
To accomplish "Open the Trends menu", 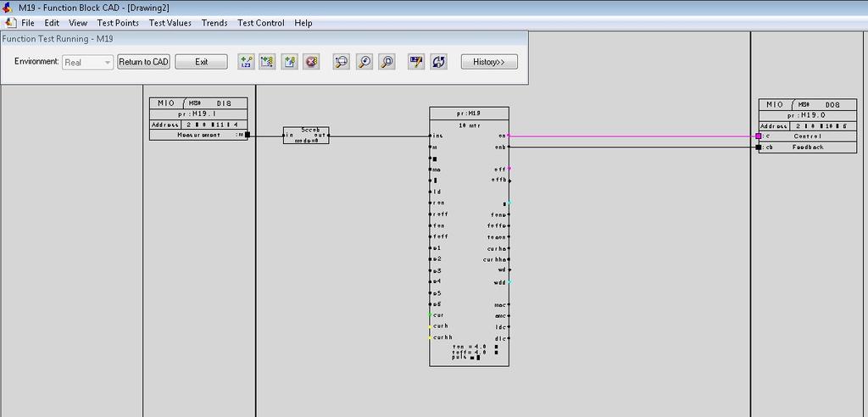I will click(214, 23).
